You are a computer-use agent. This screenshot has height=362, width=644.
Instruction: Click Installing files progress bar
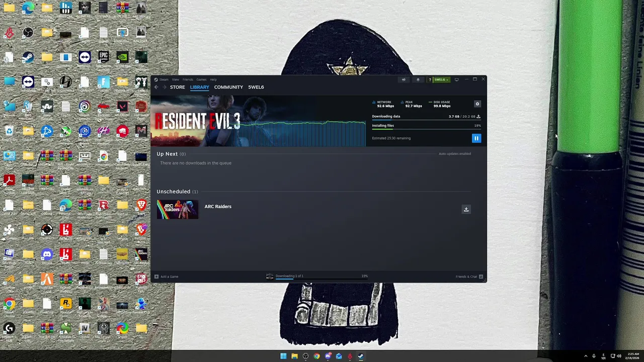pyautogui.click(x=426, y=130)
